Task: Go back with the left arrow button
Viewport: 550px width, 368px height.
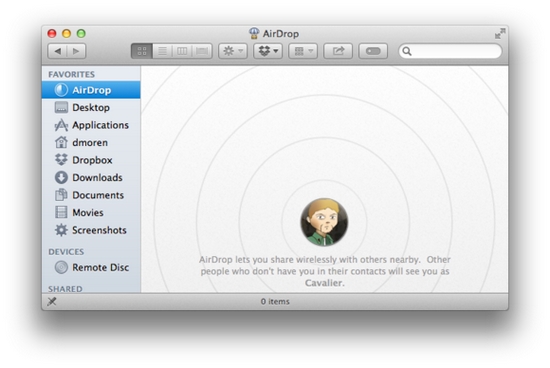Action: tap(58, 51)
